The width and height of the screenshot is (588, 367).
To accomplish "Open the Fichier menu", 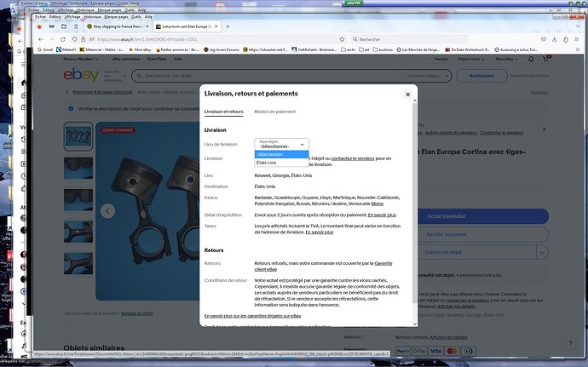I will point(41,17).
